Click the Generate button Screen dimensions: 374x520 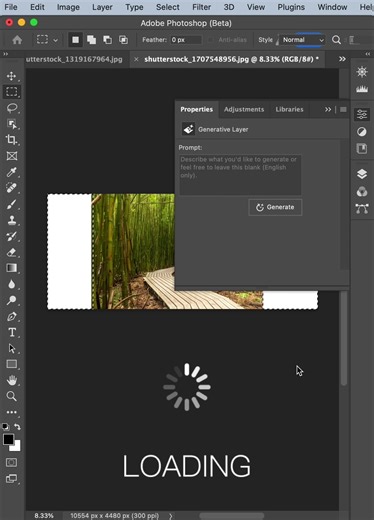[x=275, y=207]
